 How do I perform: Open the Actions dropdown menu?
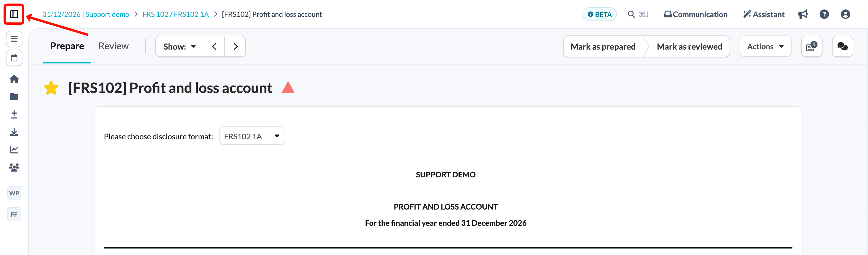pyautogui.click(x=765, y=47)
